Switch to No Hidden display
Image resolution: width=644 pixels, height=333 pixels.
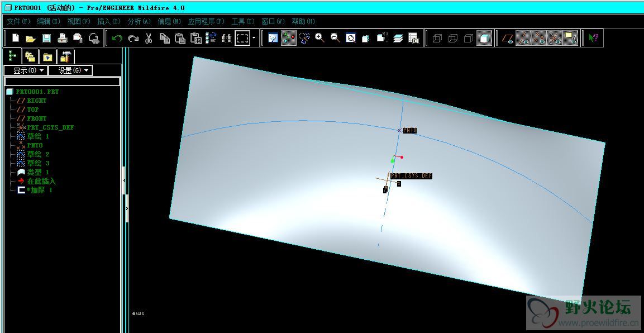pyautogui.click(x=469, y=38)
